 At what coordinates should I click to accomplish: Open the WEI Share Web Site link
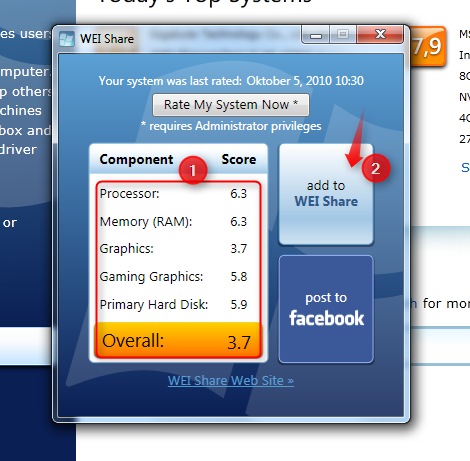(231, 380)
